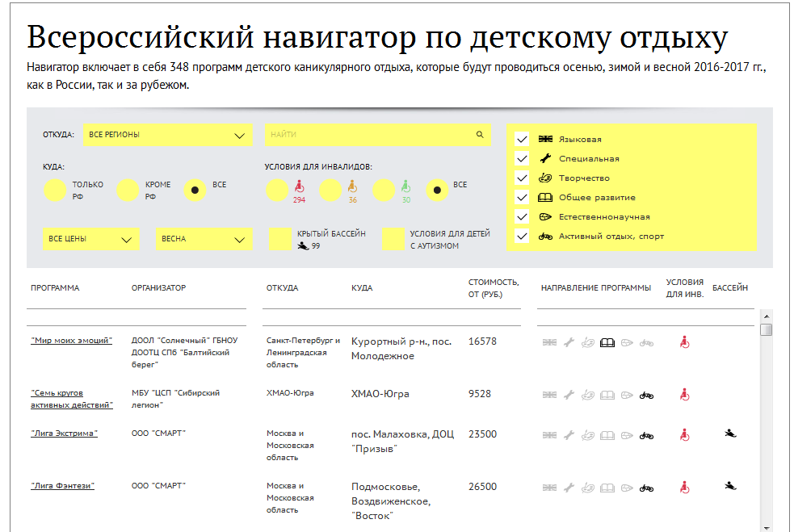Click the table scrollbar up arrow
Viewport: 794px width, 532px height.
pyautogui.click(x=767, y=316)
